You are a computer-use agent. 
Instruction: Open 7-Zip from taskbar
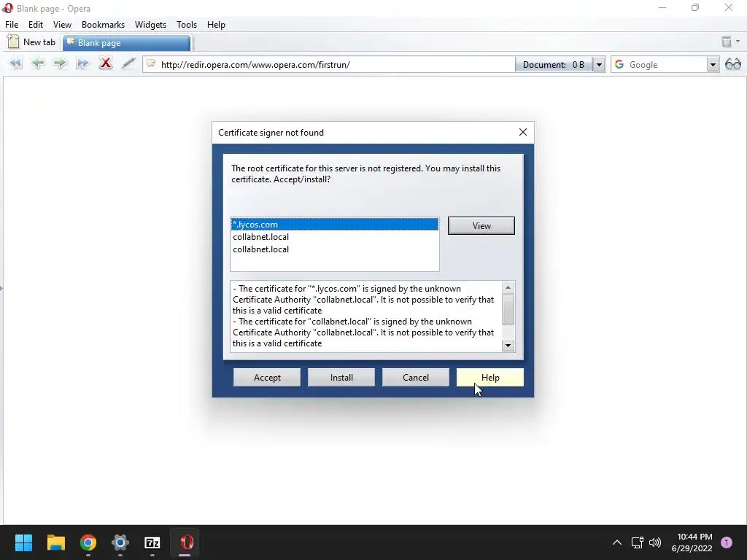click(152, 542)
